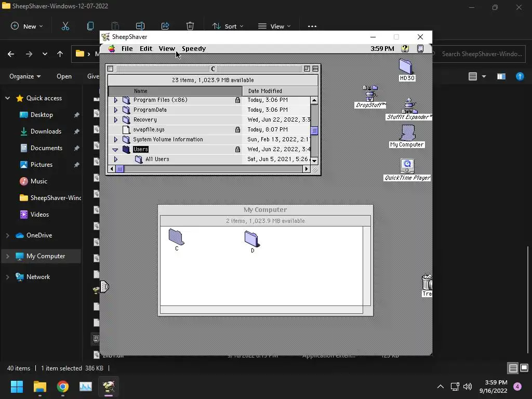532x399 pixels.
Task: Sort C window by Name column
Action: (x=175, y=91)
